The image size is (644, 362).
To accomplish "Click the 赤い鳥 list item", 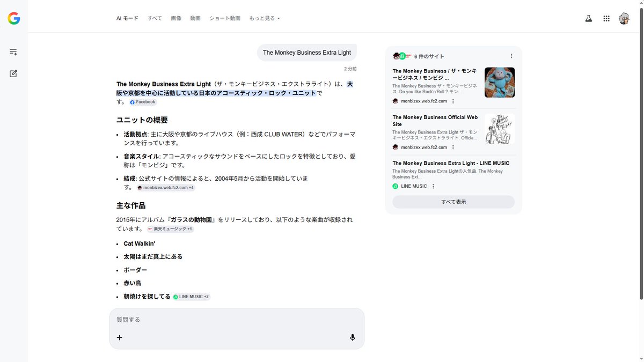I will (x=133, y=283).
